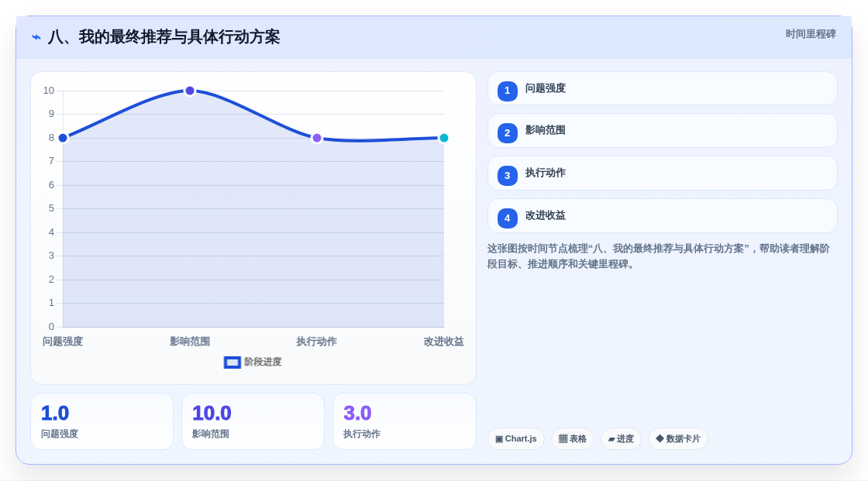
Task: Click the number 3 badge for 执行动作
Action: pyautogui.click(x=507, y=176)
